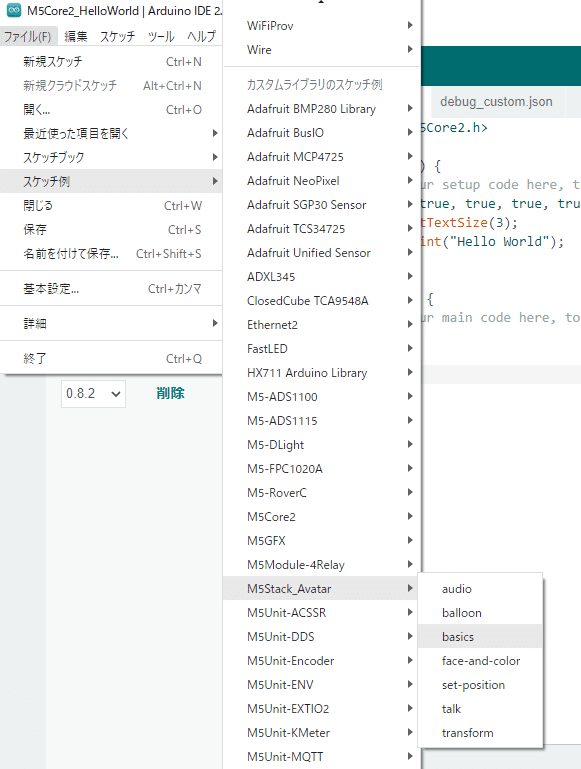
Task: Click the "Hello World" code line
Action: click(493, 242)
